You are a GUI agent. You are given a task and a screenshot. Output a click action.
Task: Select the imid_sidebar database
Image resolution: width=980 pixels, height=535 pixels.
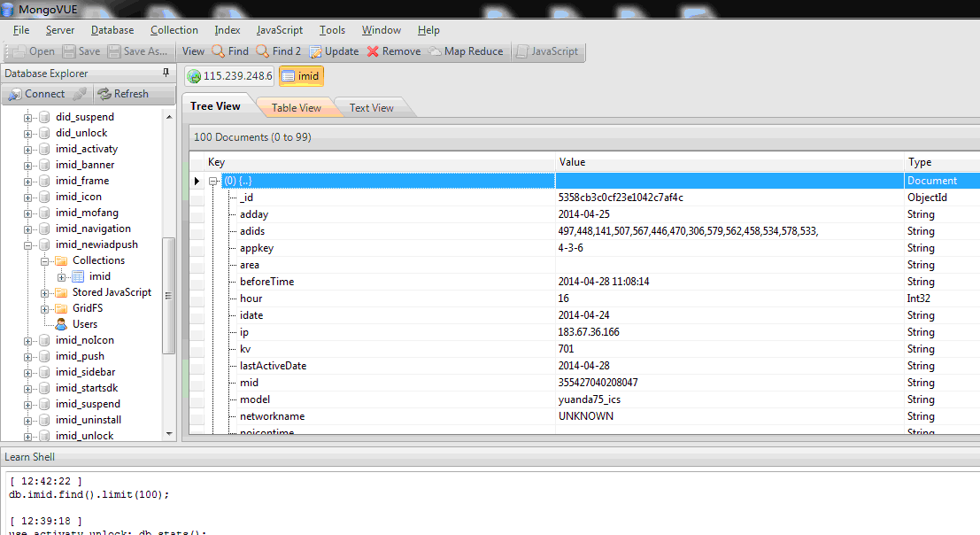[85, 372]
